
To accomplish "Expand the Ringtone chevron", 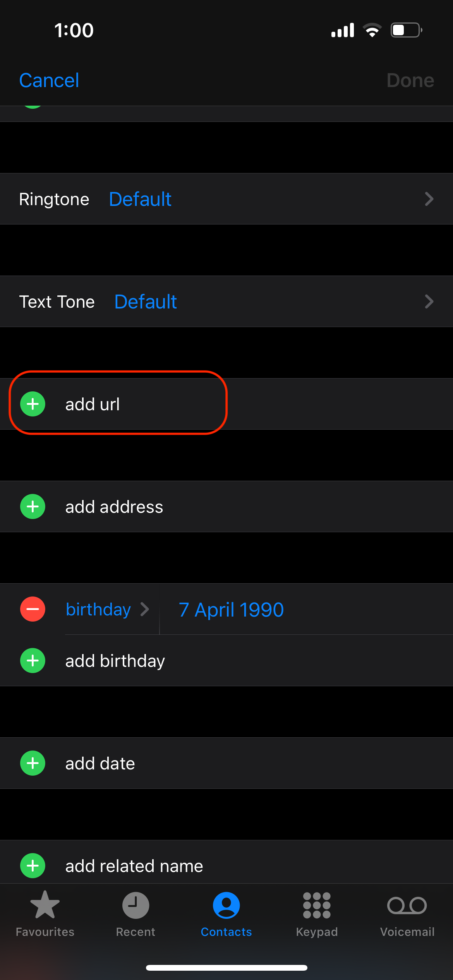I will [429, 199].
